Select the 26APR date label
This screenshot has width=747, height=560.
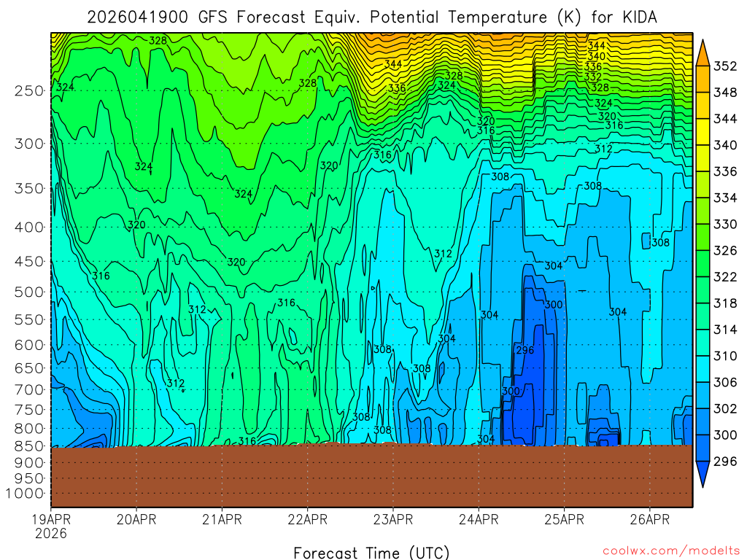tap(650, 519)
